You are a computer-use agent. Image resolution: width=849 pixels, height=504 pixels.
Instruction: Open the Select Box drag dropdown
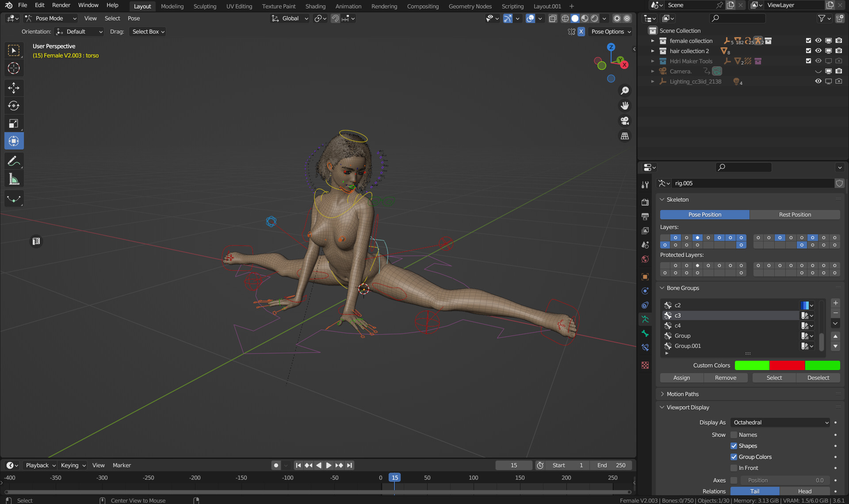click(148, 32)
